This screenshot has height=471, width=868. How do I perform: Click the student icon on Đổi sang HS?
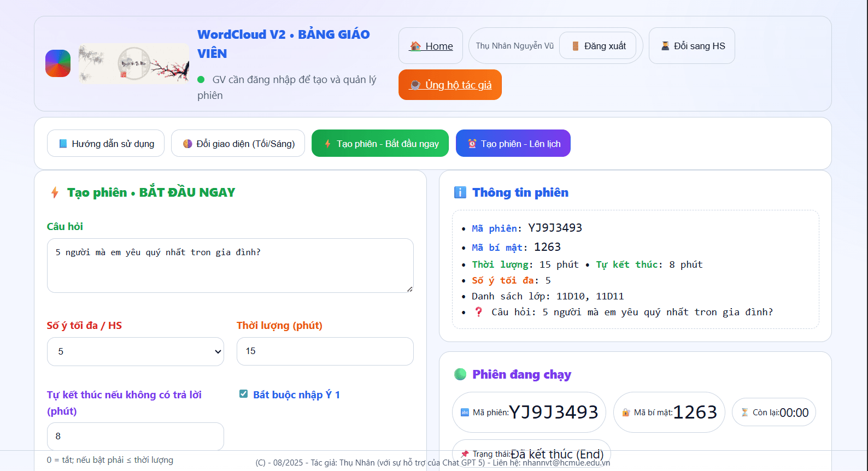(665, 46)
